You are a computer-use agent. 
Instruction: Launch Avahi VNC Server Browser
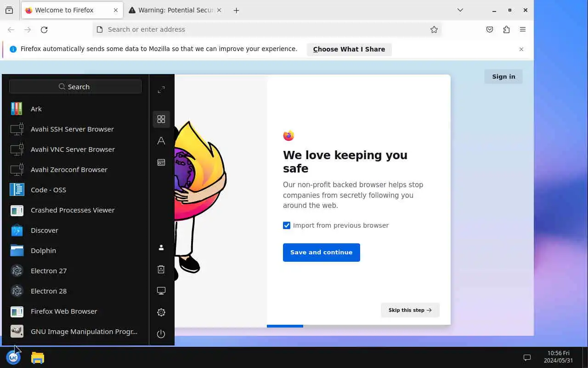tap(75, 149)
